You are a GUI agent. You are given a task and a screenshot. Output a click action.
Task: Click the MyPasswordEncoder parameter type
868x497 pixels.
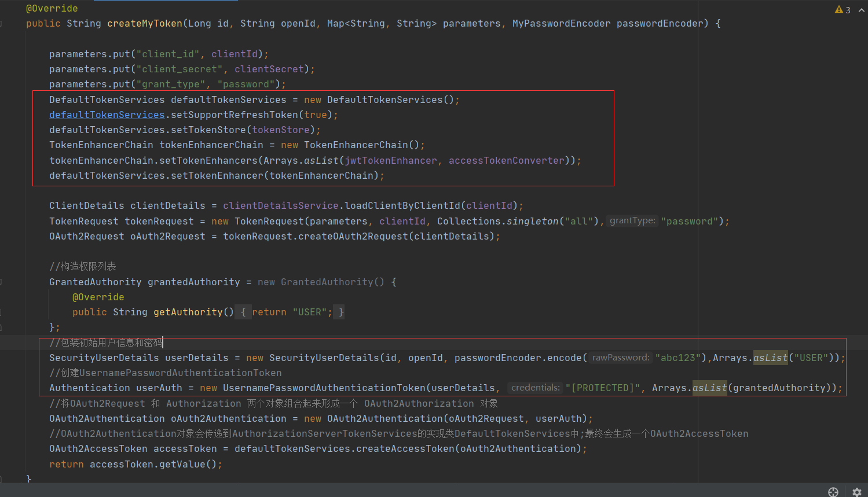[x=561, y=23]
